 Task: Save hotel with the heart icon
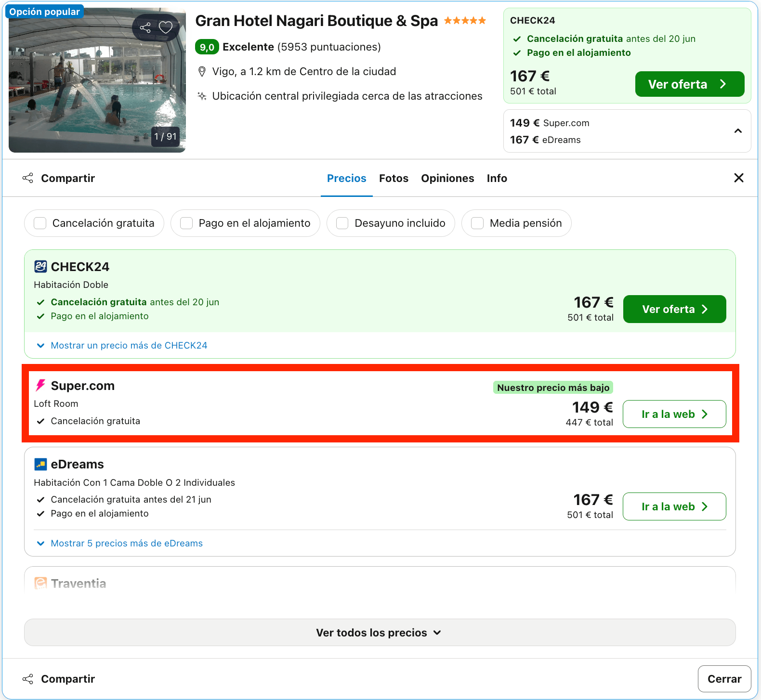point(166,27)
